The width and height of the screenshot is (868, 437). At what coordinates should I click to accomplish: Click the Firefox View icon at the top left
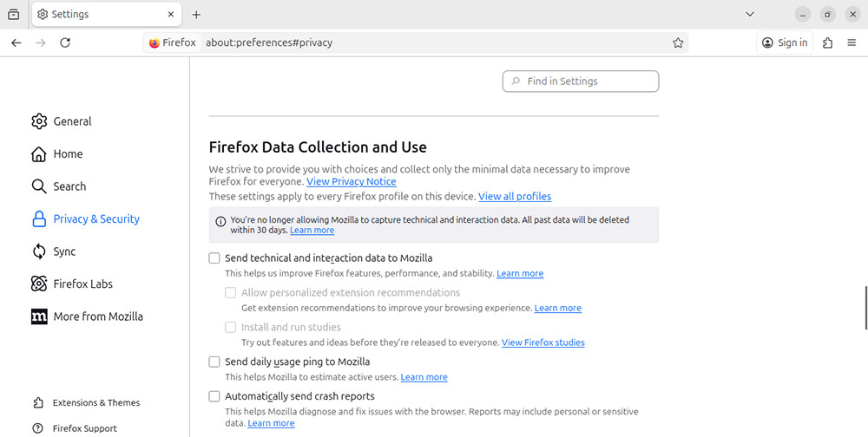point(14,15)
